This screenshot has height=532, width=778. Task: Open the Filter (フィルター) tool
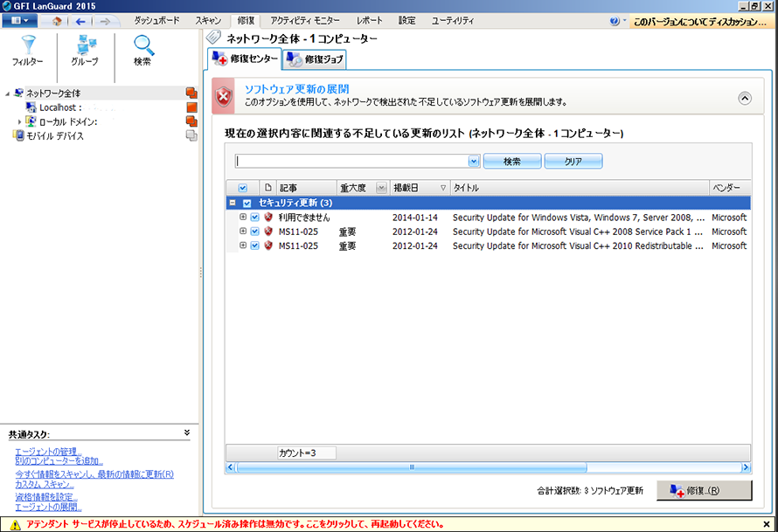tap(28, 51)
